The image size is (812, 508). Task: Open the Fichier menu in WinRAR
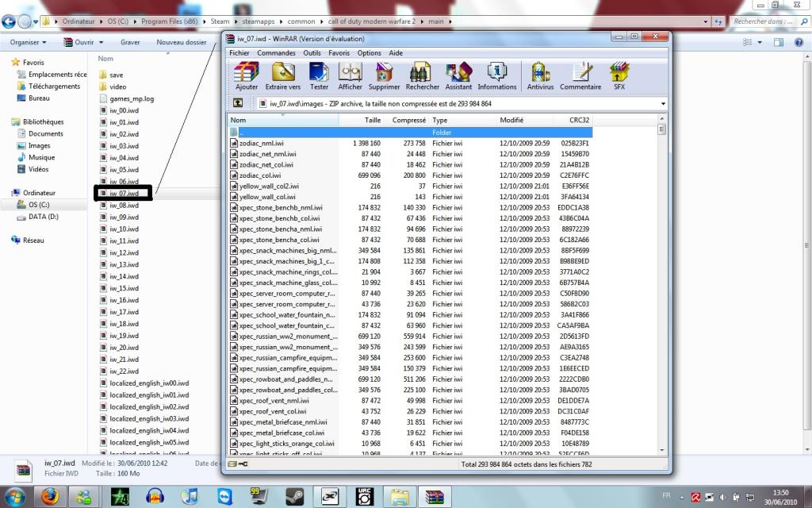click(239, 53)
